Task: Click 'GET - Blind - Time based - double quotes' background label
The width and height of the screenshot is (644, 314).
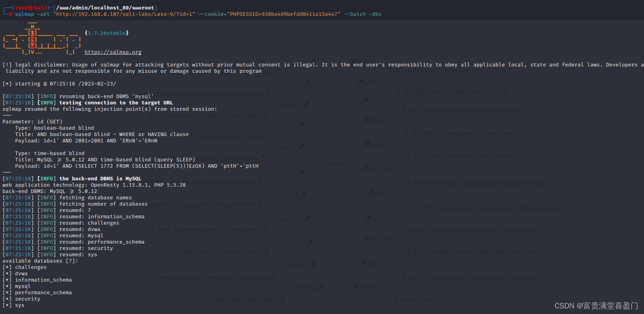Action: tap(463, 156)
